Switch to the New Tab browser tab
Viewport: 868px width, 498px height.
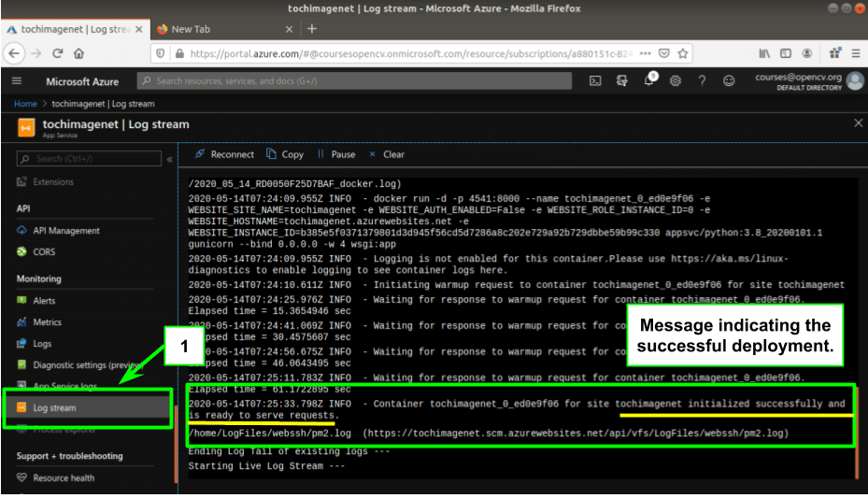pyautogui.click(x=224, y=29)
